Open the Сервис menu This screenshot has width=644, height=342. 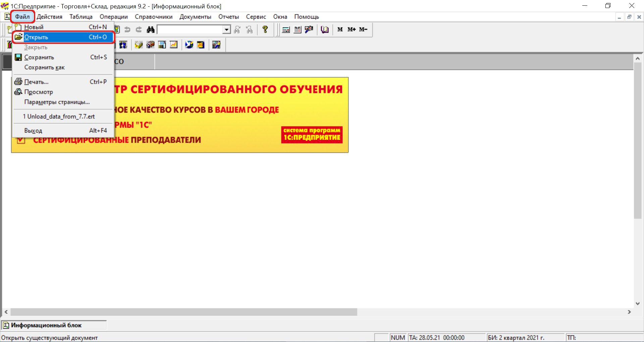[256, 17]
